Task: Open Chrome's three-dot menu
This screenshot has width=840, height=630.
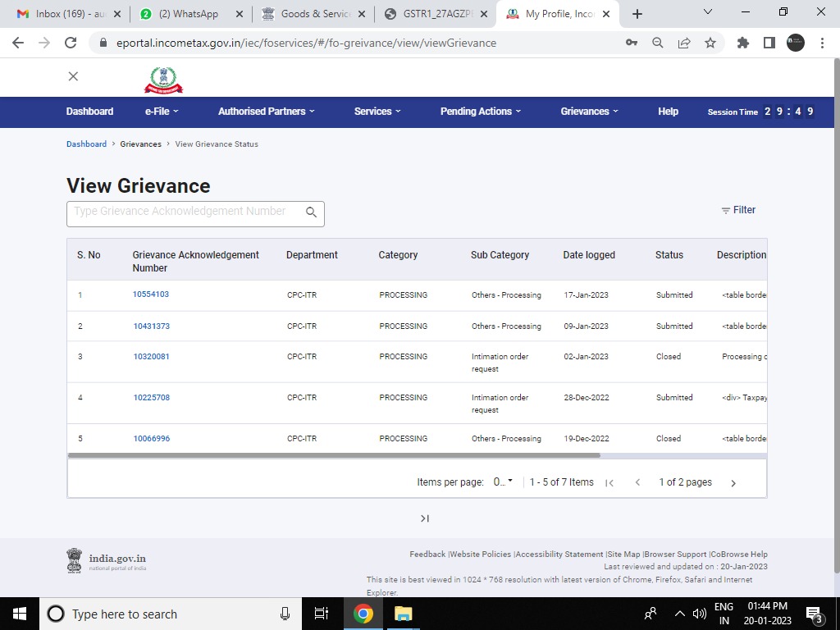Action: coord(822,43)
